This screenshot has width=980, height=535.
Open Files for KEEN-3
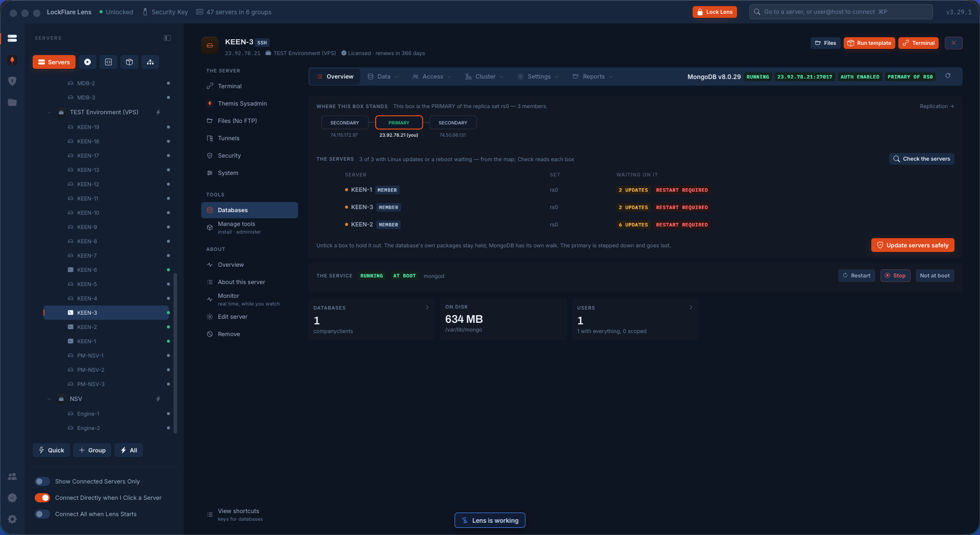pyautogui.click(x=825, y=43)
